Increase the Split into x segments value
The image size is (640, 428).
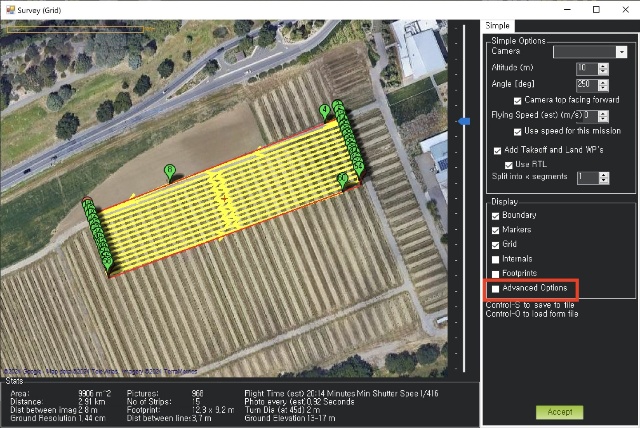[x=603, y=173]
